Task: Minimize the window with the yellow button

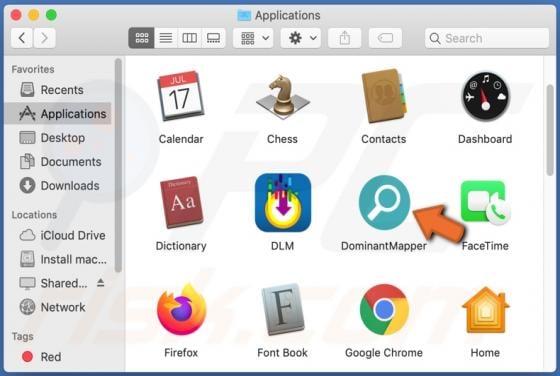Action: tap(34, 15)
